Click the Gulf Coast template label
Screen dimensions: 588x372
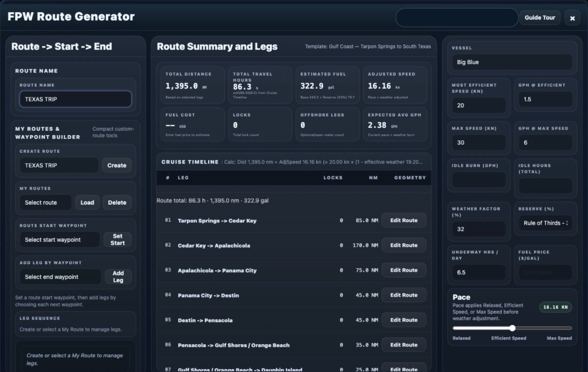coord(368,46)
